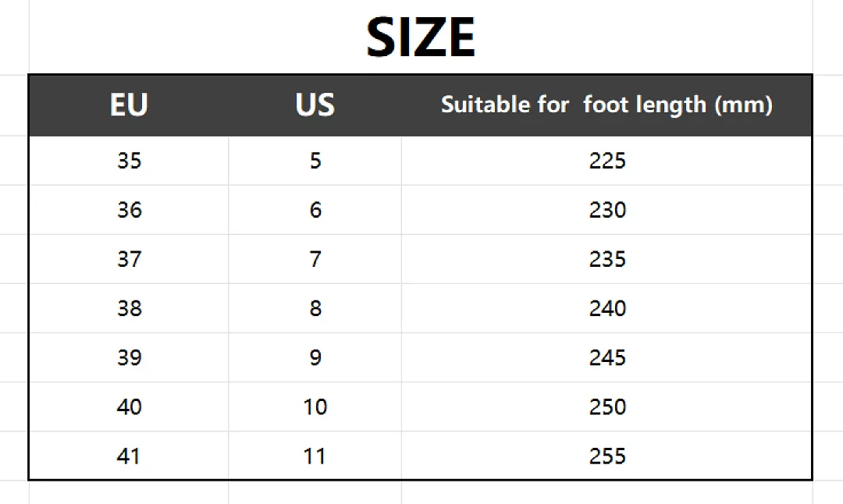Select the US size 10 cell
The width and height of the screenshot is (843, 504).
point(315,407)
